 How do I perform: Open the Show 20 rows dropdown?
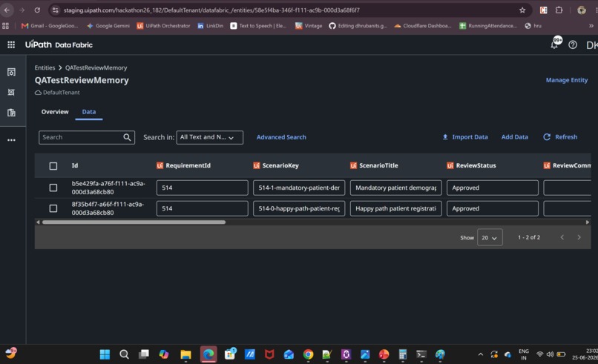tap(490, 237)
